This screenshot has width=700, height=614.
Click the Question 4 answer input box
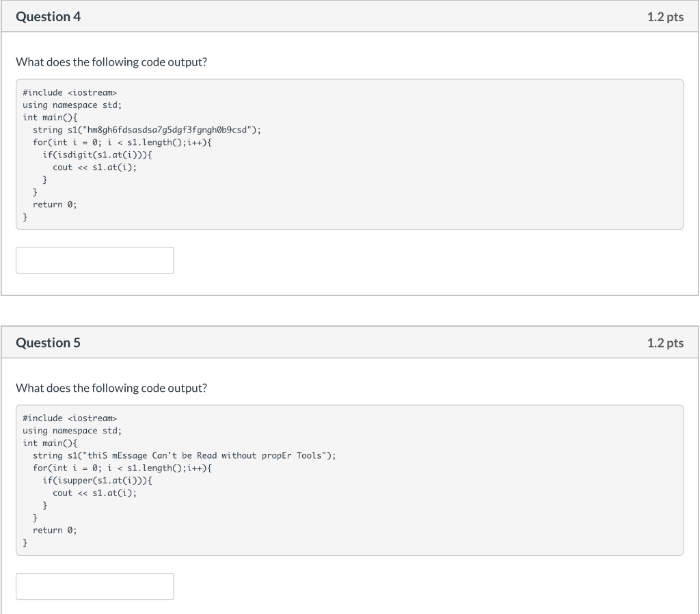click(x=94, y=260)
